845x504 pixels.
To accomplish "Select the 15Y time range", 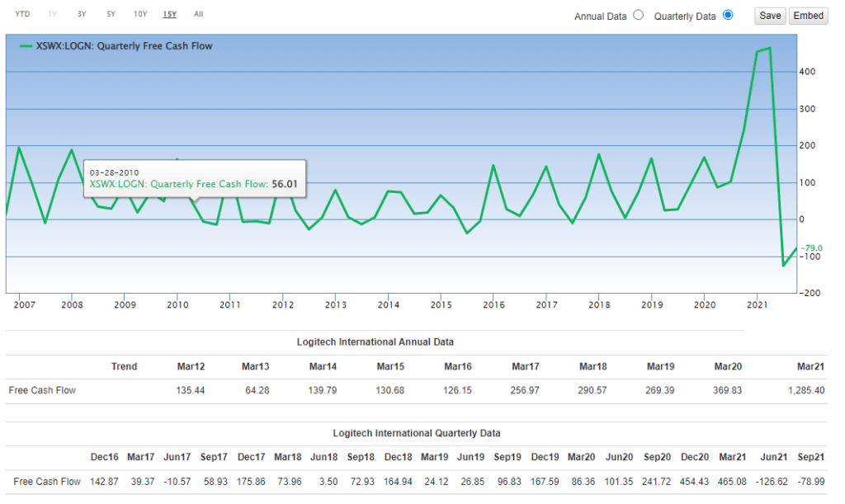I will point(170,14).
